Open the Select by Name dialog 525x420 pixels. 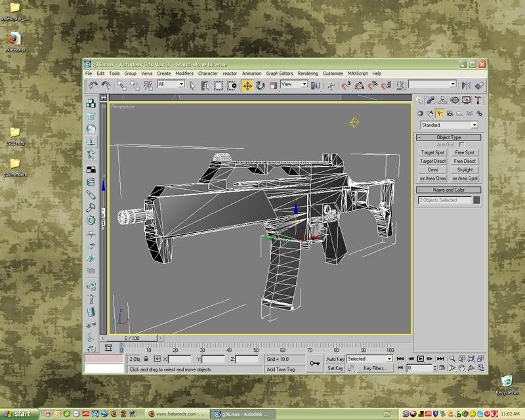(x=205, y=86)
